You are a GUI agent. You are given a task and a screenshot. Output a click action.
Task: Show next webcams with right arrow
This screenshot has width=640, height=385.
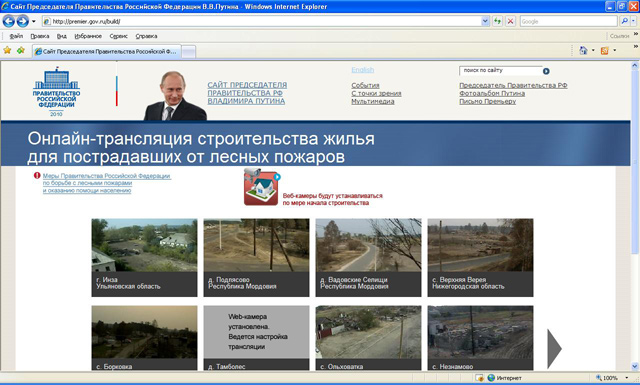click(x=554, y=349)
